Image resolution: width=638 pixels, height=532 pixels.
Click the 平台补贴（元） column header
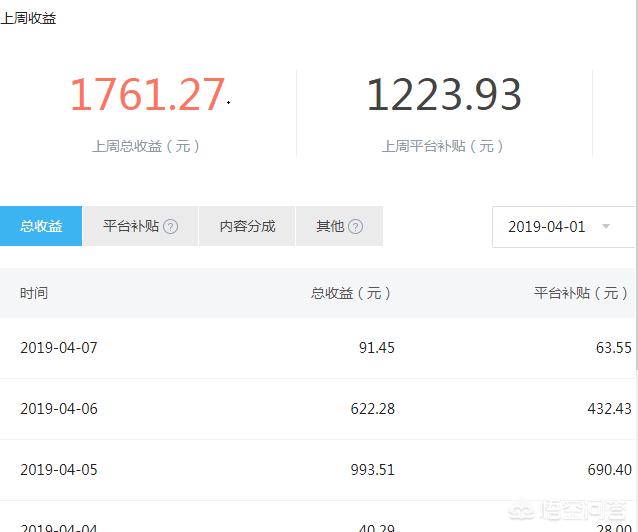coord(581,293)
